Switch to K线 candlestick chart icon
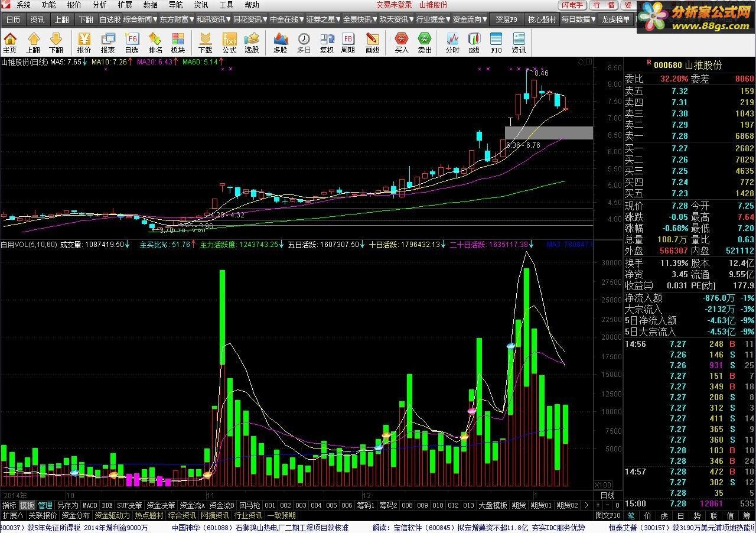756x533 pixels. coord(474,43)
